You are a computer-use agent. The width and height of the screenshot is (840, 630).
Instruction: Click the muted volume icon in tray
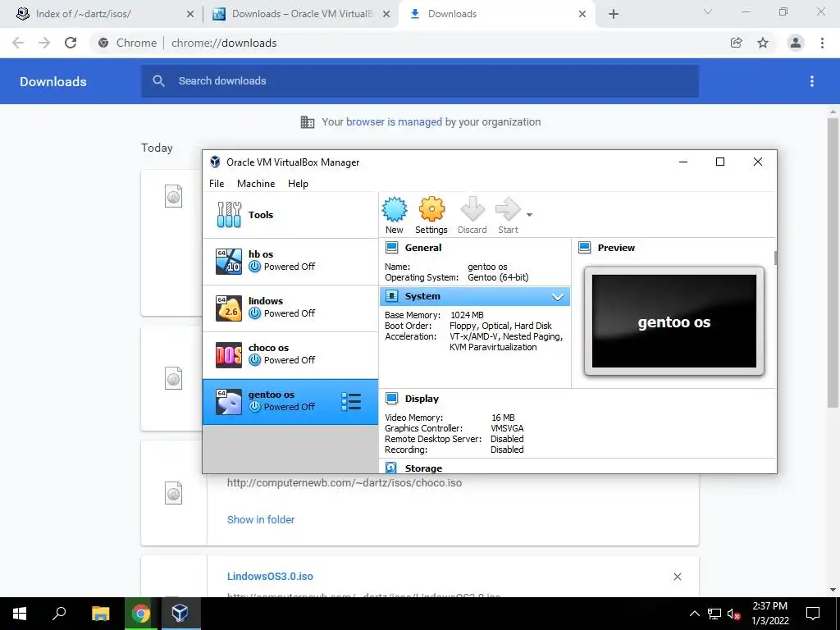[734, 614]
